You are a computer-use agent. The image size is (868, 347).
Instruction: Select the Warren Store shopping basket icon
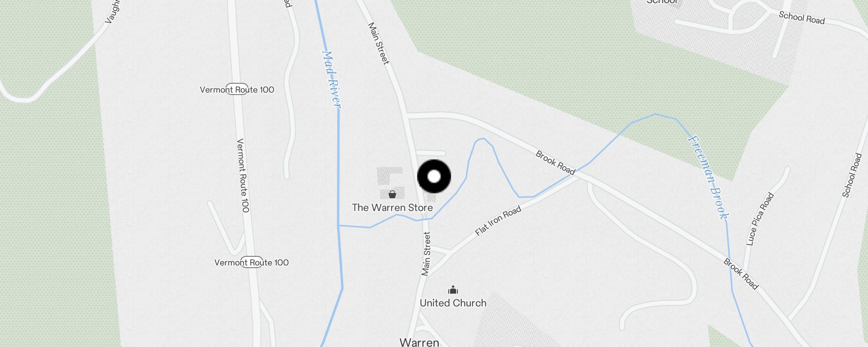(x=392, y=194)
